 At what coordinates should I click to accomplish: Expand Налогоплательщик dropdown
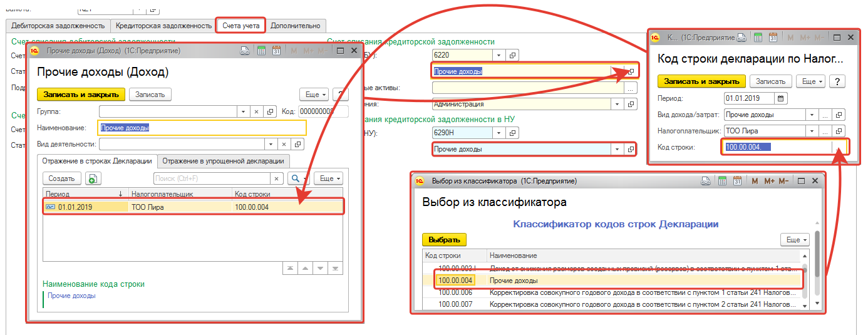click(812, 131)
